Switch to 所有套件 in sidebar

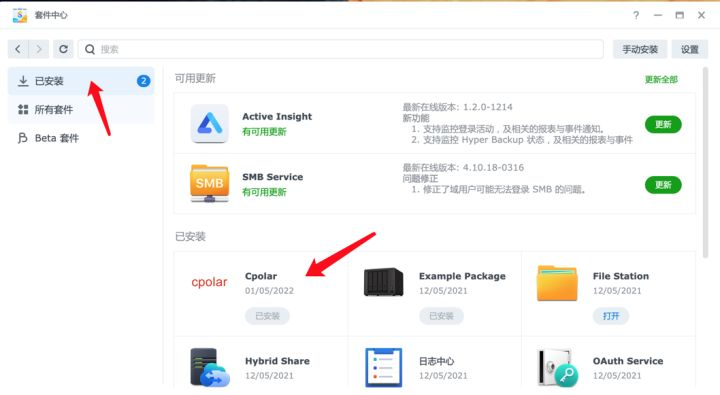coord(81,109)
